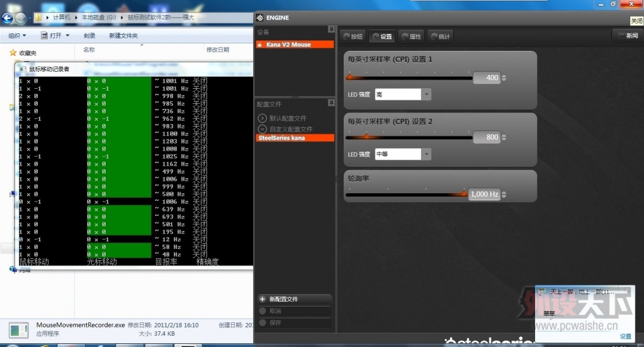Click MouseMovementRecorder.exe name in details pane

pos(81,325)
